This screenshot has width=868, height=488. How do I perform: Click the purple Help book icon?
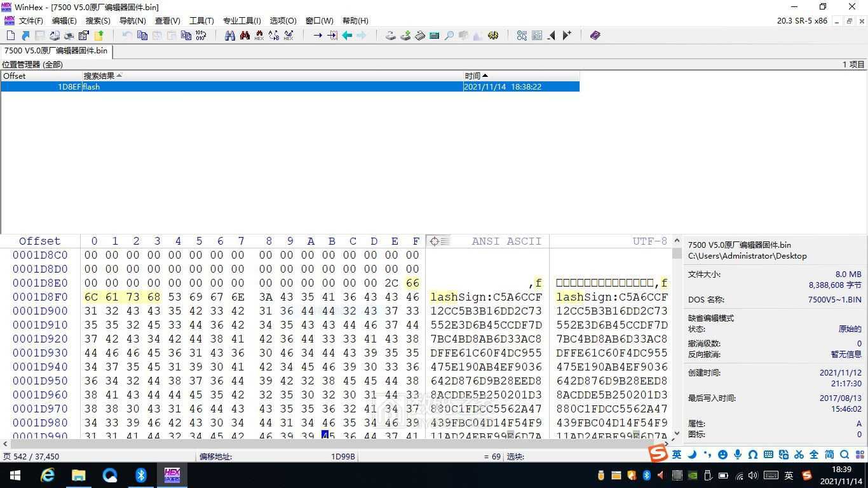tap(595, 36)
